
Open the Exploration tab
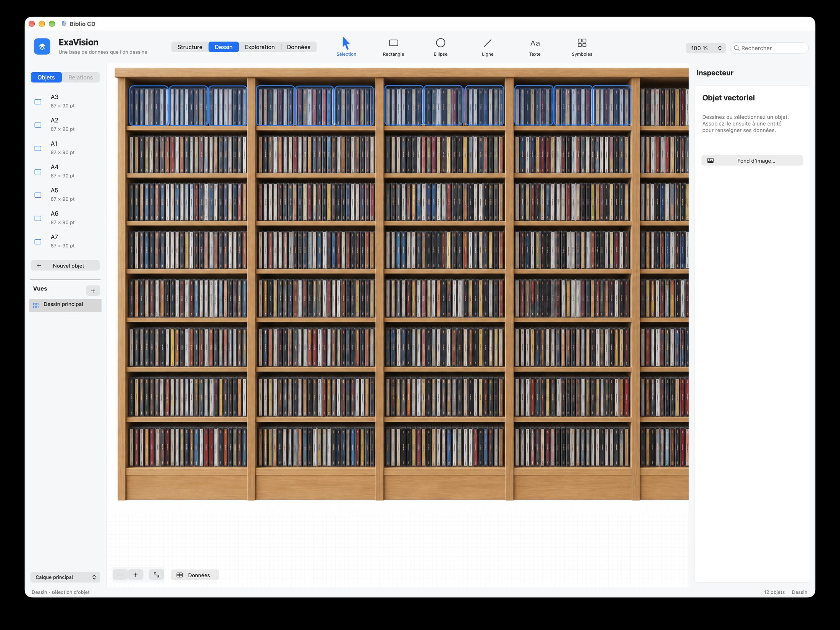260,47
